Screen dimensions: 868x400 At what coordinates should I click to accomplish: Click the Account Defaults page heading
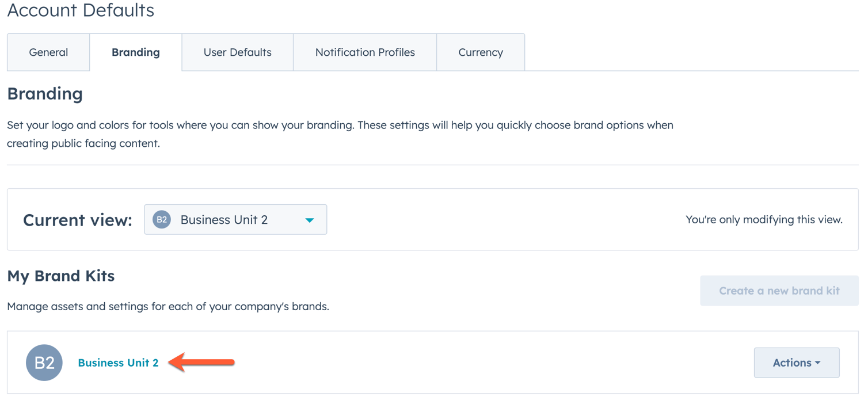pyautogui.click(x=81, y=10)
